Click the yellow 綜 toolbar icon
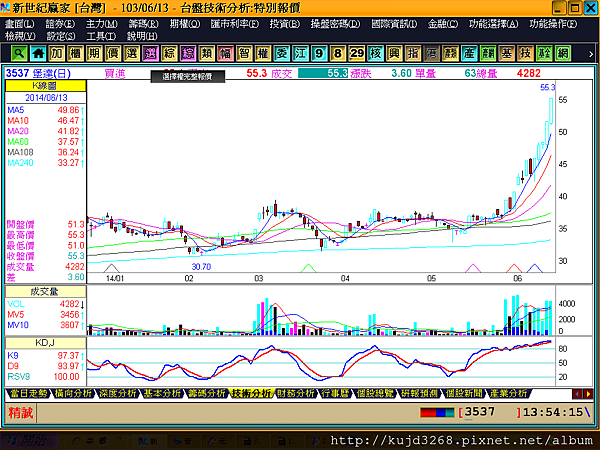 point(169,53)
